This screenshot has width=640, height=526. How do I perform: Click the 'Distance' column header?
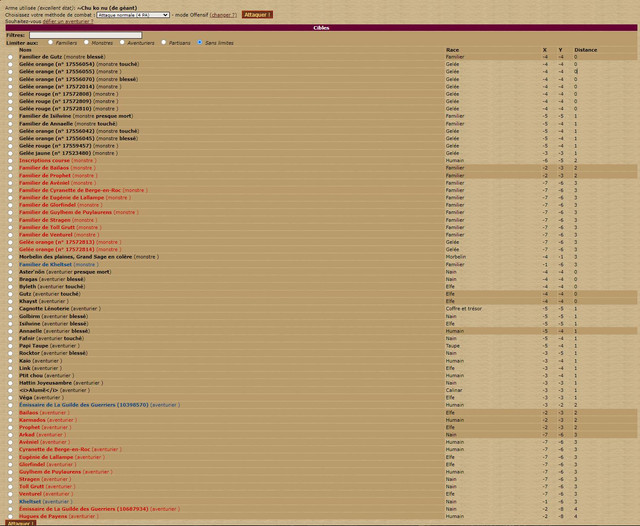point(585,50)
